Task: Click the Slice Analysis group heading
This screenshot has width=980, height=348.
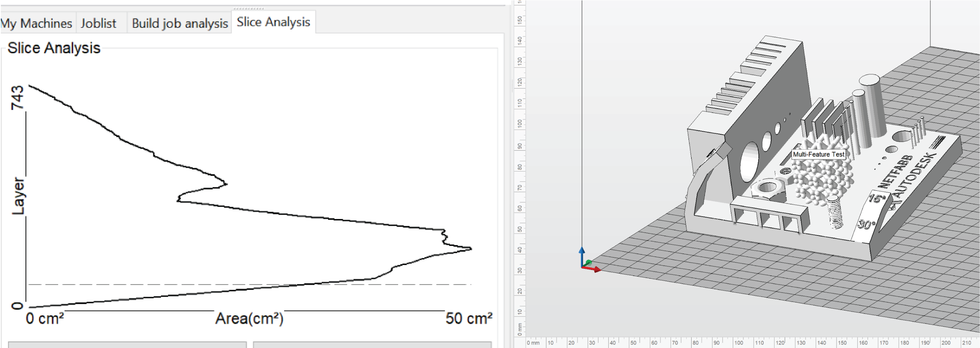Action: (x=54, y=48)
